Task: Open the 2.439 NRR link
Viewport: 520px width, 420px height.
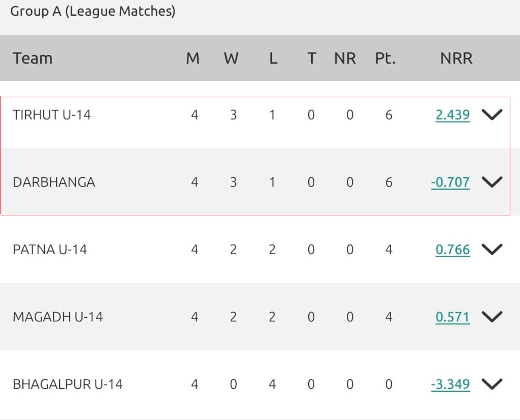Action: (452, 115)
